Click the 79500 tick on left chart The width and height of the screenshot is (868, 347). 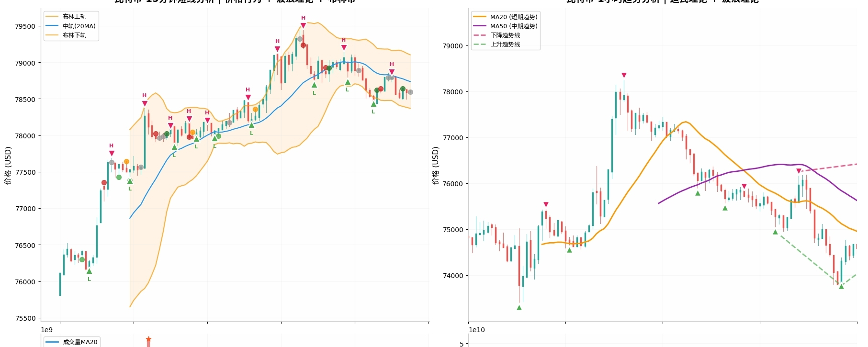coord(25,26)
